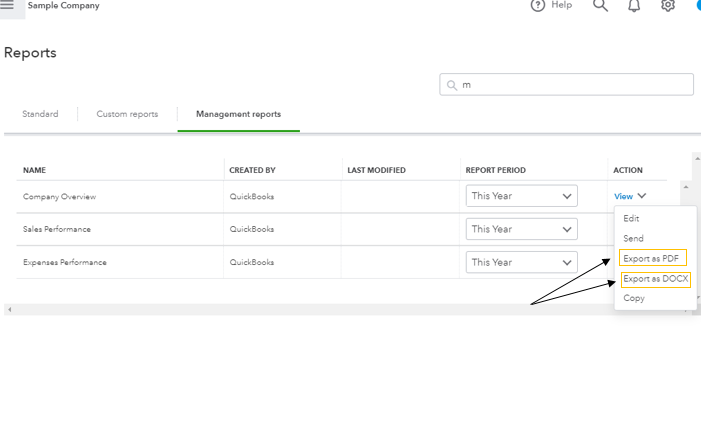Choose Edit from the action menu
The width and height of the screenshot is (701, 421).
tap(631, 218)
